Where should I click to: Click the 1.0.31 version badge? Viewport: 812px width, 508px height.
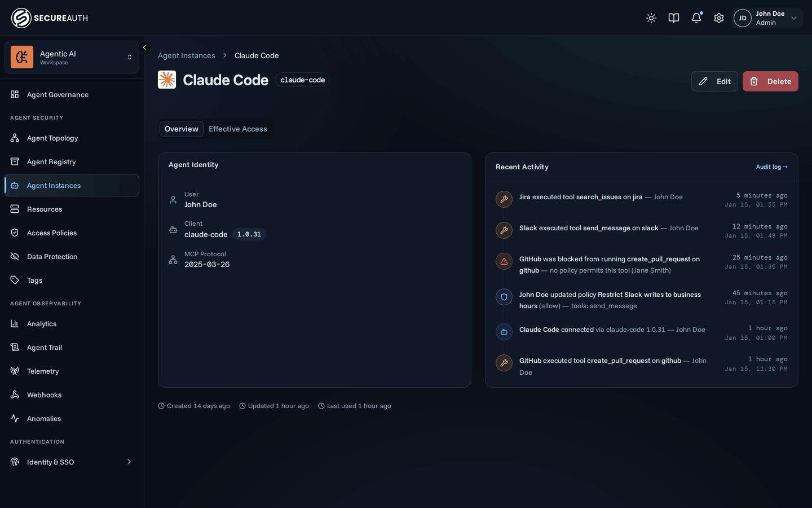249,234
